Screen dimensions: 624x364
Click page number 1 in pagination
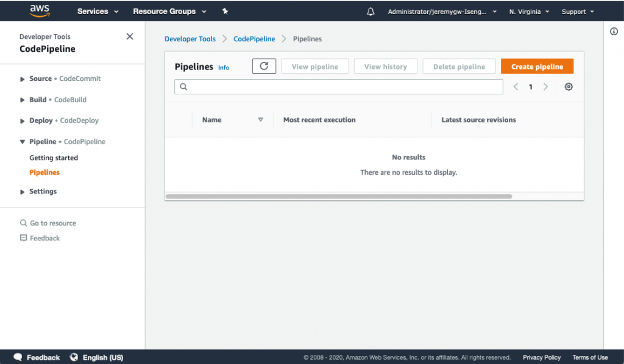tap(531, 86)
